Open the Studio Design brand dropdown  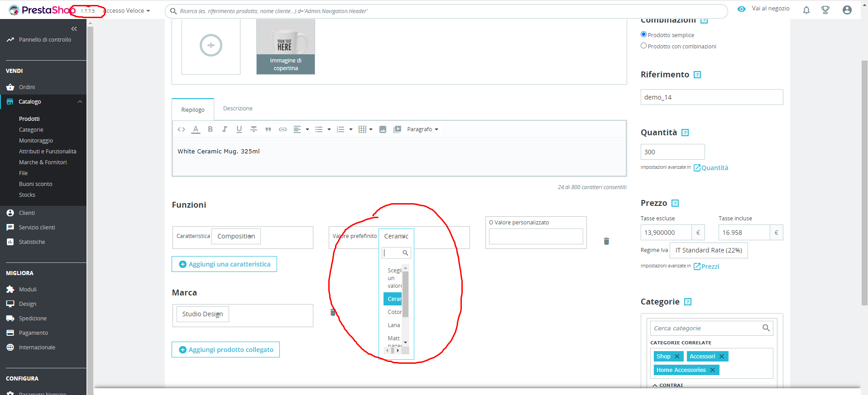(x=202, y=314)
